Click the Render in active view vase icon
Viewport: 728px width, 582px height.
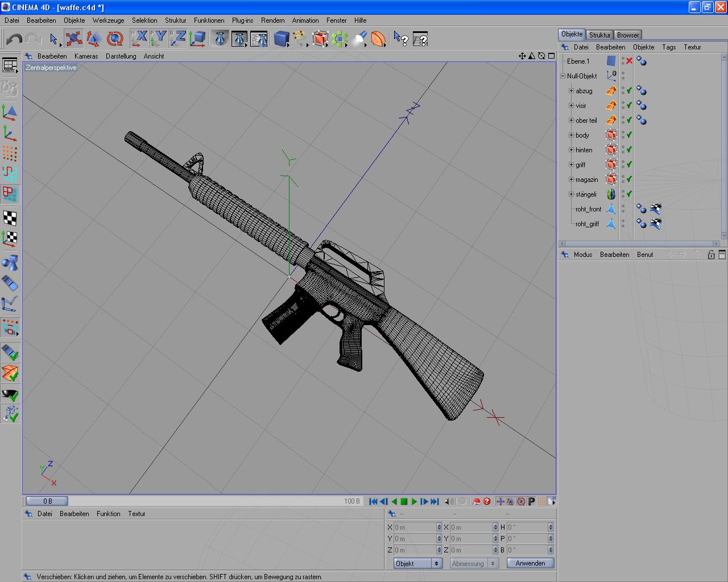pos(220,39)
